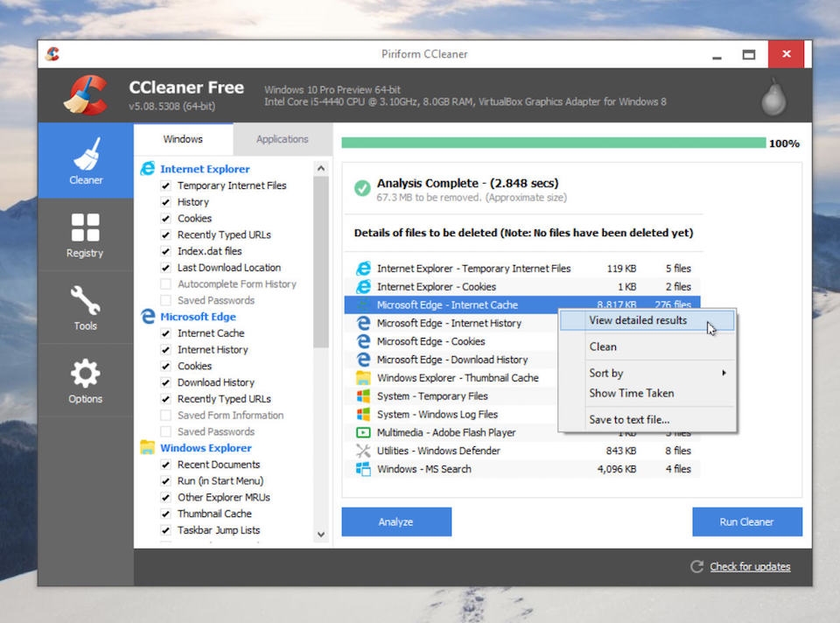Enable Thumbnail Cache cleaning

[x=164, y=514]
